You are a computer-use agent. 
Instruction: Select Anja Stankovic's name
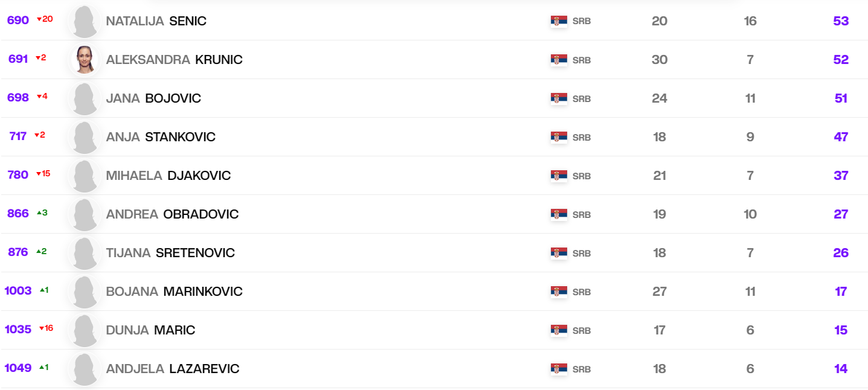point(161,137)
